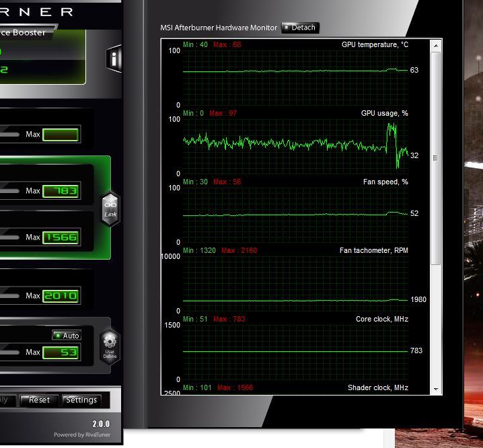
Task: Click the info 'i' icon
Action: click(114, 59)
